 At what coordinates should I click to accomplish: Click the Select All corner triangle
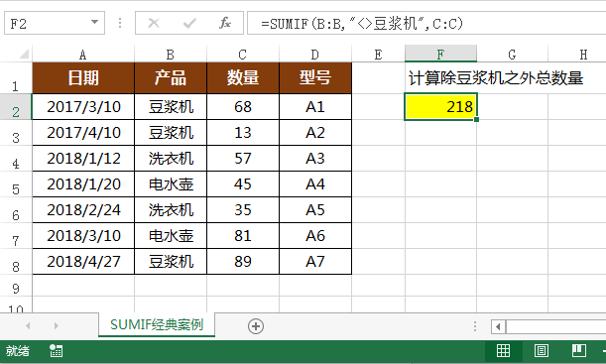[x=24, y=54]
